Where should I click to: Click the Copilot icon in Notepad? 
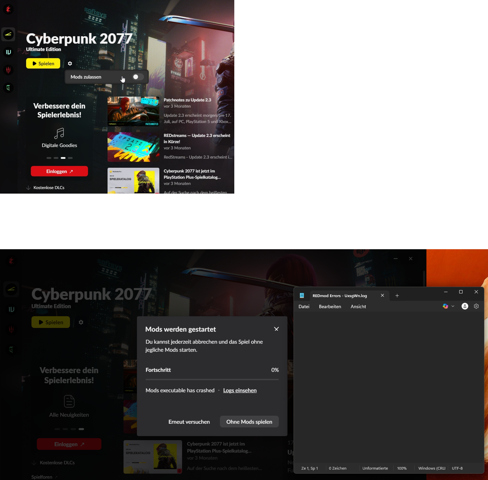445,306
